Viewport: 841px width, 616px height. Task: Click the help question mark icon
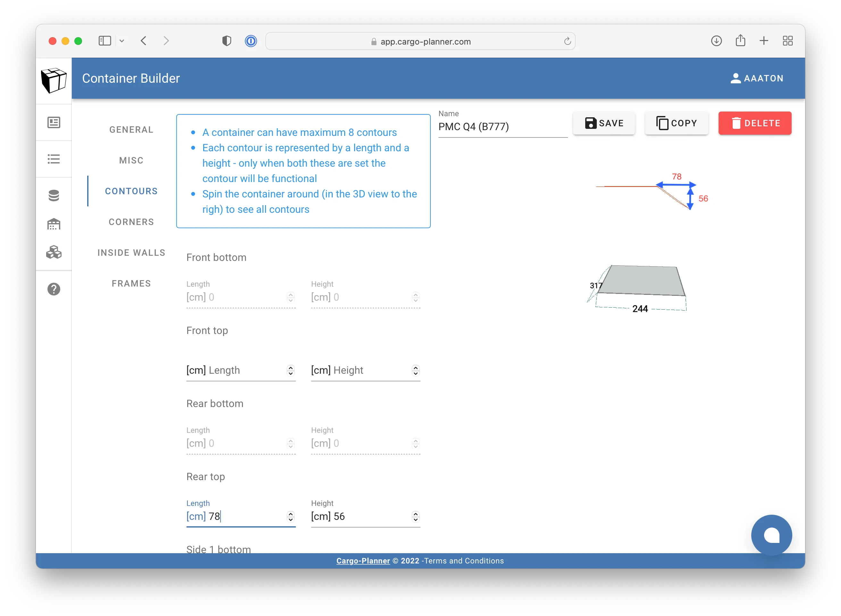tap(54, 289)
